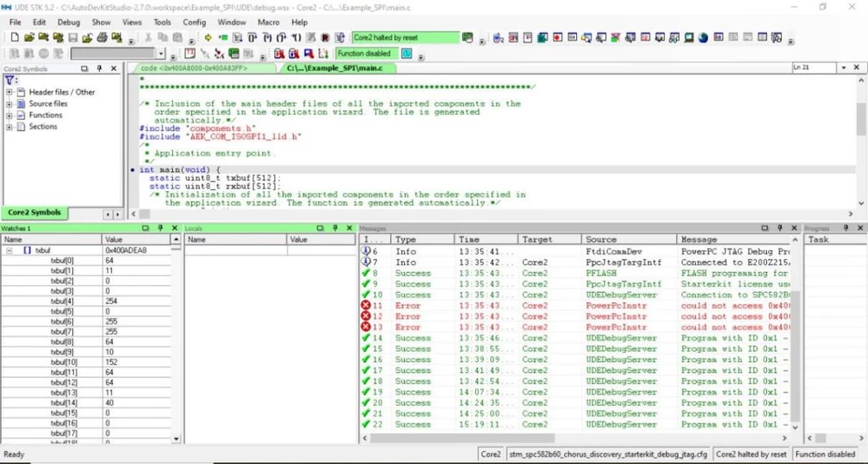Toggle pin on Messages panel
Screen dimensions: 868x464
coord(779,229)
